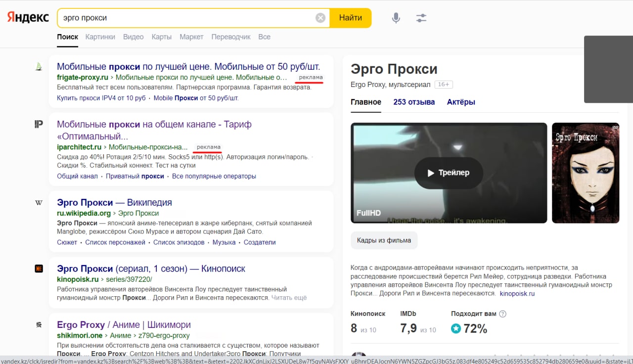Open Ergo Proxy / Аниме | Шикимори result
Screen dimensions: 633x364
click(124, 325)
